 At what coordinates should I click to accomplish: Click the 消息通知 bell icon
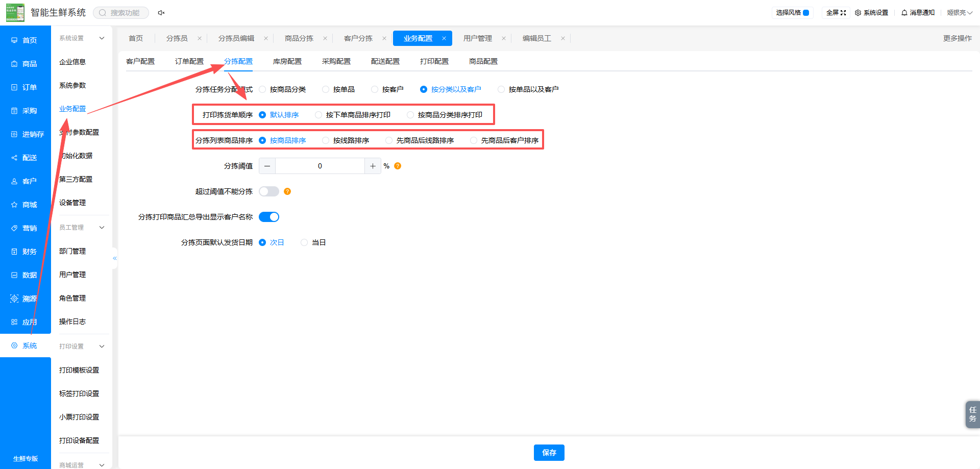click(x=904, y=13)
